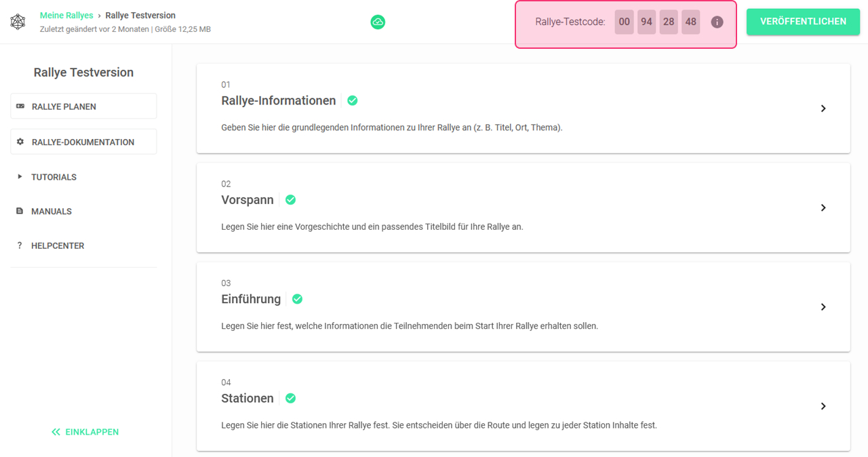
Task: Click the gear icon of Rallye-Dokumentation
Action: coord(20,142)
